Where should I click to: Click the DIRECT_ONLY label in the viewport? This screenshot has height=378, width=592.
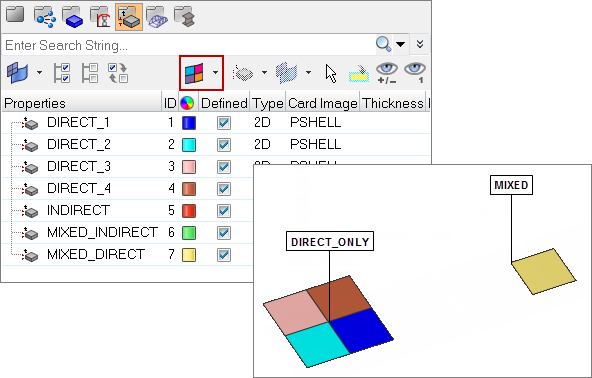[330, 241]
